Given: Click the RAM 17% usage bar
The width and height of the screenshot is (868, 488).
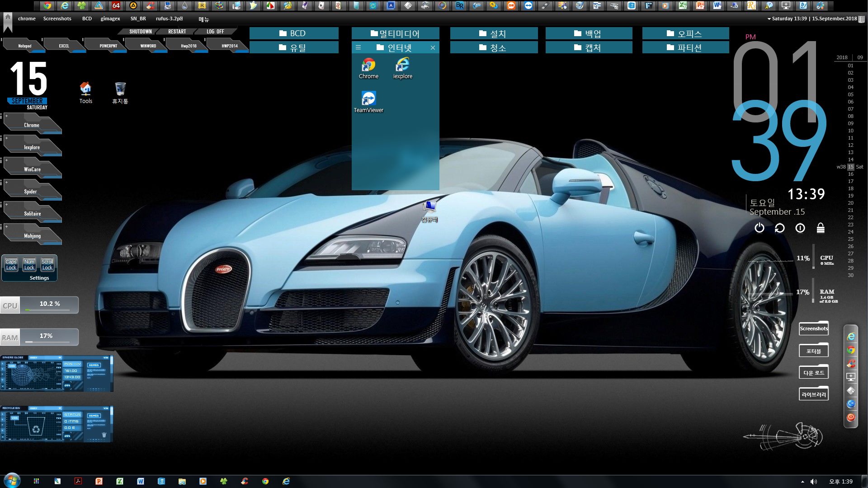Looking at the screenshot, I should [39, 337].
